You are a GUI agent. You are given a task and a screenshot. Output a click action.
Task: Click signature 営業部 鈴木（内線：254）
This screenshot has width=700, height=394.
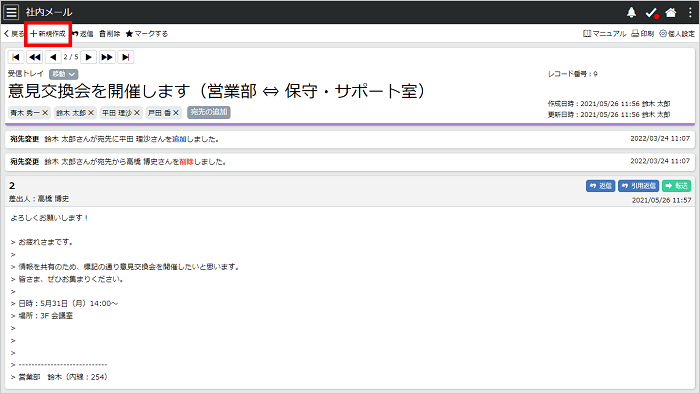[x=63, y=377]
